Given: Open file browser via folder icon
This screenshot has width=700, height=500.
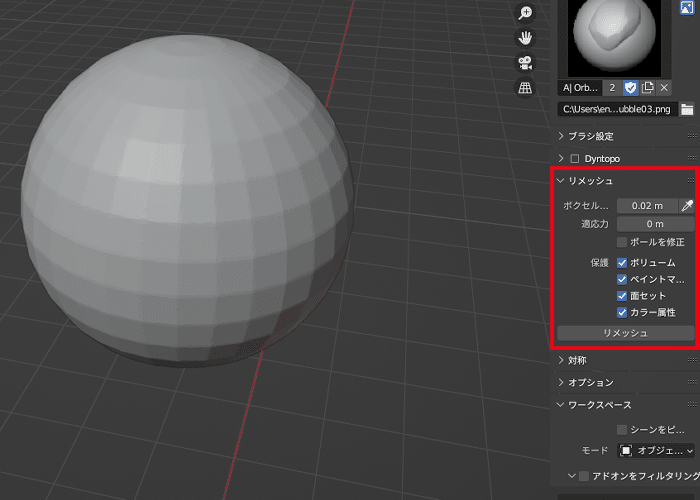Looking at the screenshot, I should click(687, 109).
